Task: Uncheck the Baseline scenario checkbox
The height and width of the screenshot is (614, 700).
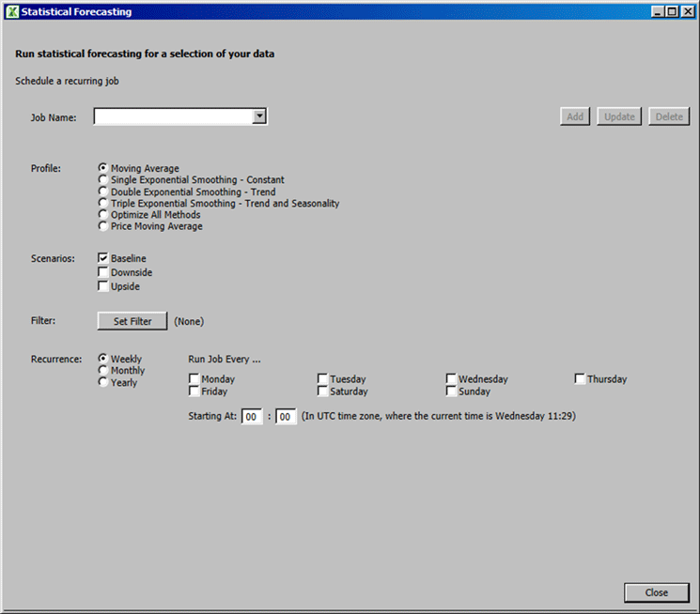Action: tap(103, 258)
